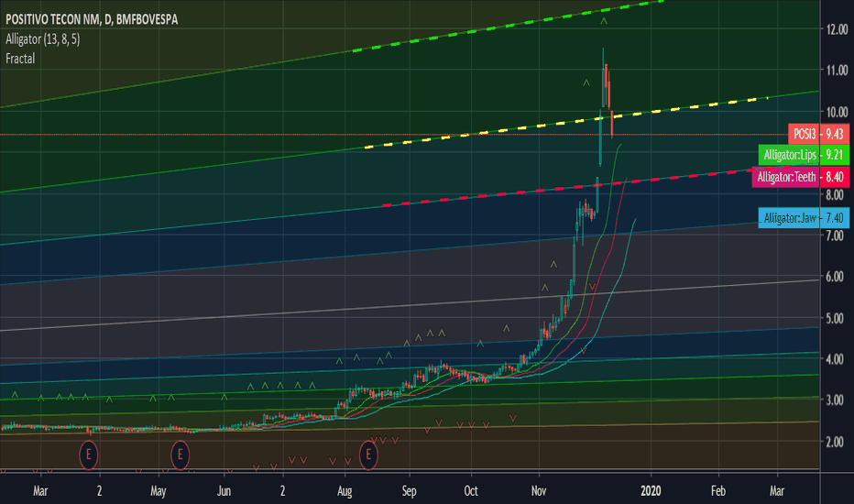Click the POSI3 9.43 price label
This screenshot has width=854, height=504.
pyautogui.click(x=818, y=134)
